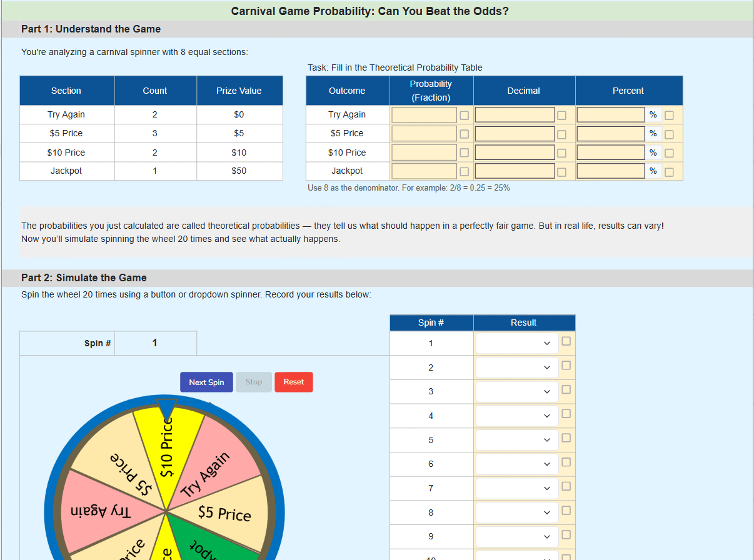Toggle the checkbox in spin 9 result row
This screenshot has width=754, height=560.
(x=566, y=534)
